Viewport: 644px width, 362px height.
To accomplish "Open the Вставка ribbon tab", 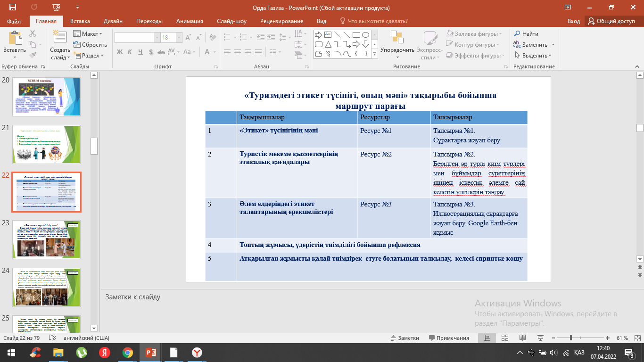I will point(80,21).
